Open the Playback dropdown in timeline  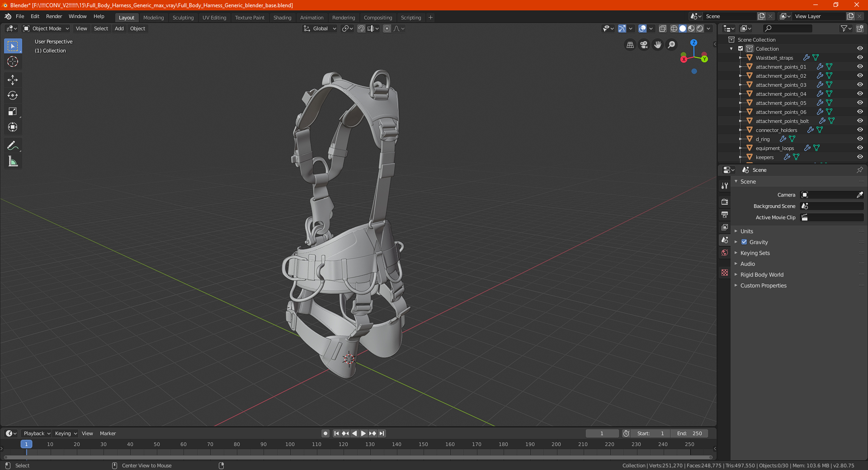coord(37,433)
